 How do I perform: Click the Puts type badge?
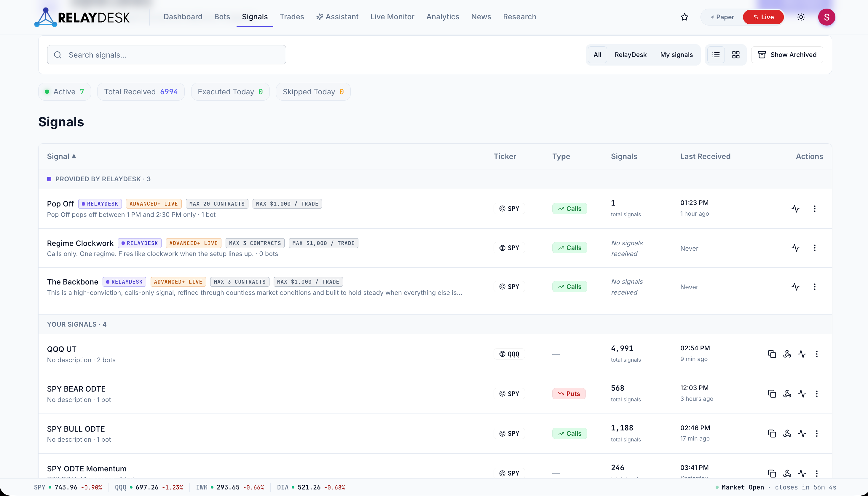(569, 394)
